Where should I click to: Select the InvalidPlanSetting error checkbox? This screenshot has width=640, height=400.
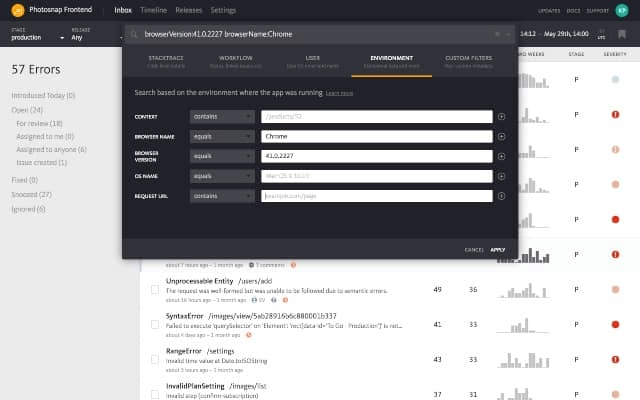click(x=155, y=394)
